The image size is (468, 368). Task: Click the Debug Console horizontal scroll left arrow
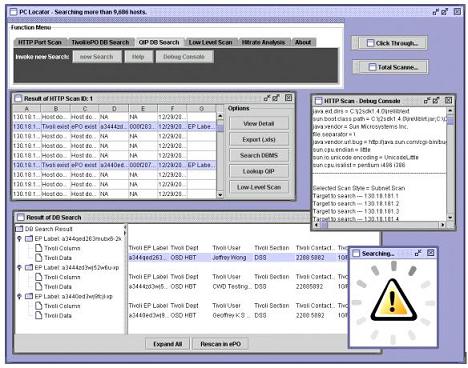click(x=316, y=225)
